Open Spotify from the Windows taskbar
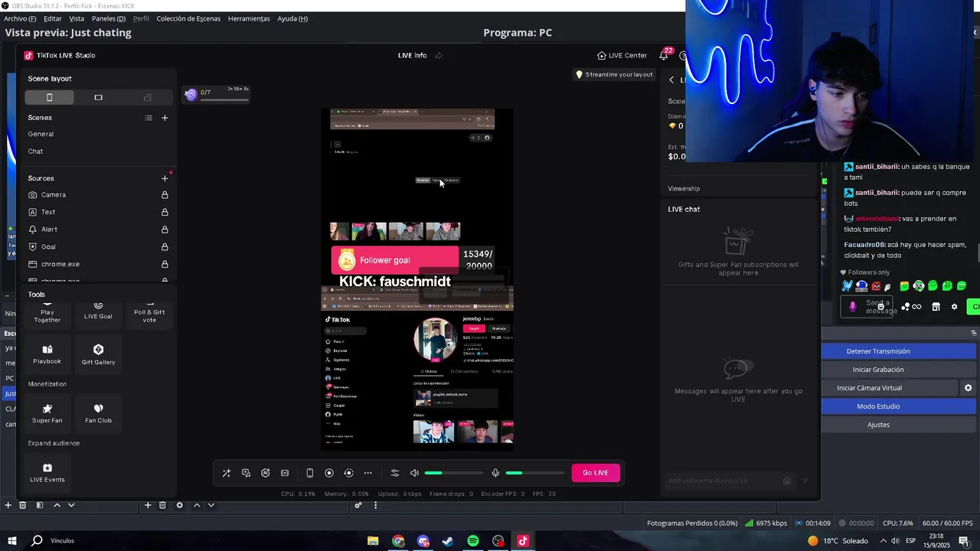The height and width of the screenshot is (551, 980). [x=473, y=541]
